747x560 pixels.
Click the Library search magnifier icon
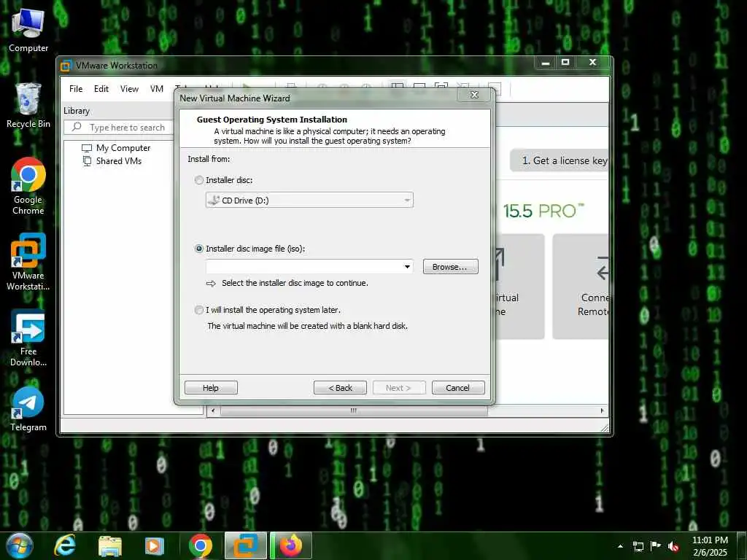point(76,127)
